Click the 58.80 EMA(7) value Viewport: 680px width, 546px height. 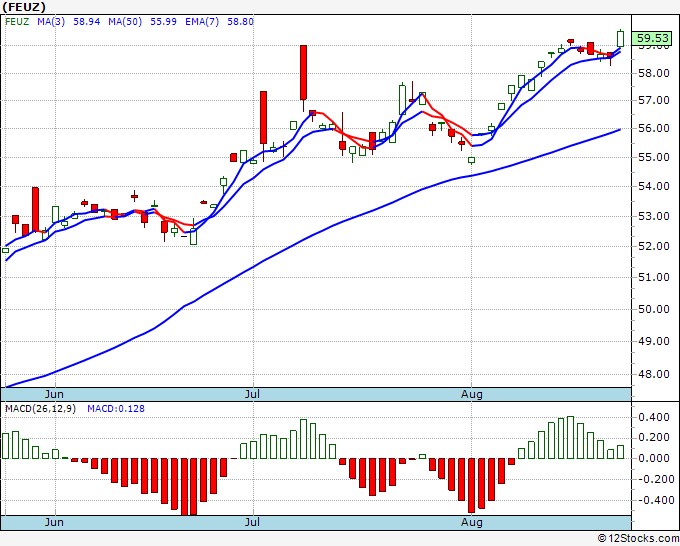(x=240, y=22)
